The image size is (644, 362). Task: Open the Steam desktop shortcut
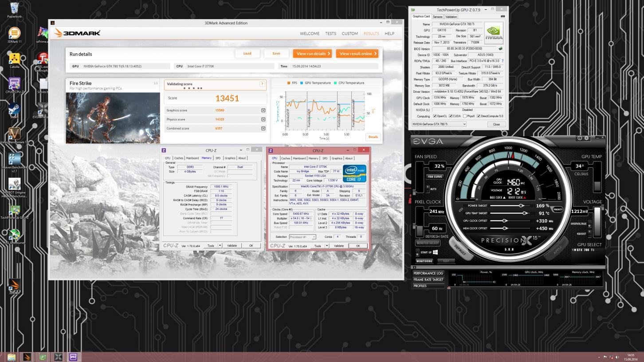(14, 111)
